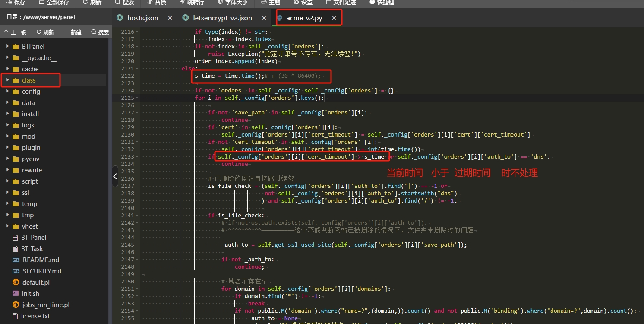Expand the __pycache__ folder

[7, 57]
